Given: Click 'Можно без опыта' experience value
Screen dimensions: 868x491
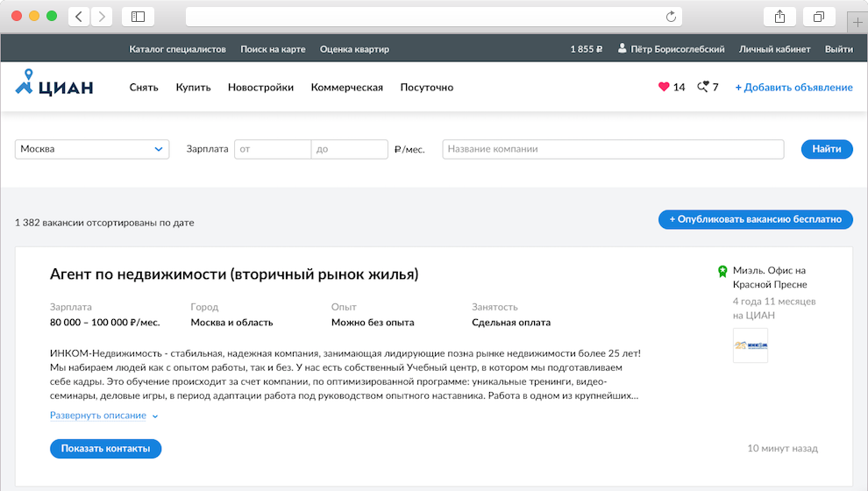Looking at the screenshot, I should point(373,322).
